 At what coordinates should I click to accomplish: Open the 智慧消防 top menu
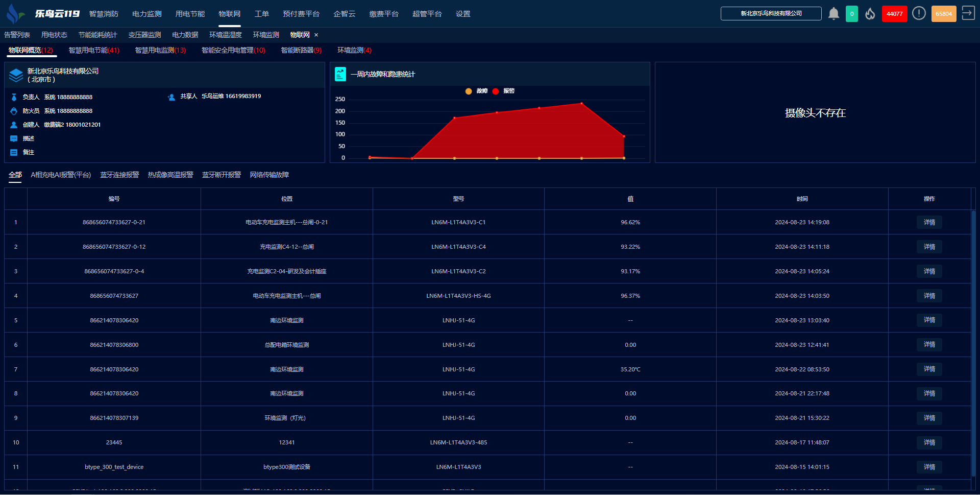pos(104,14)
